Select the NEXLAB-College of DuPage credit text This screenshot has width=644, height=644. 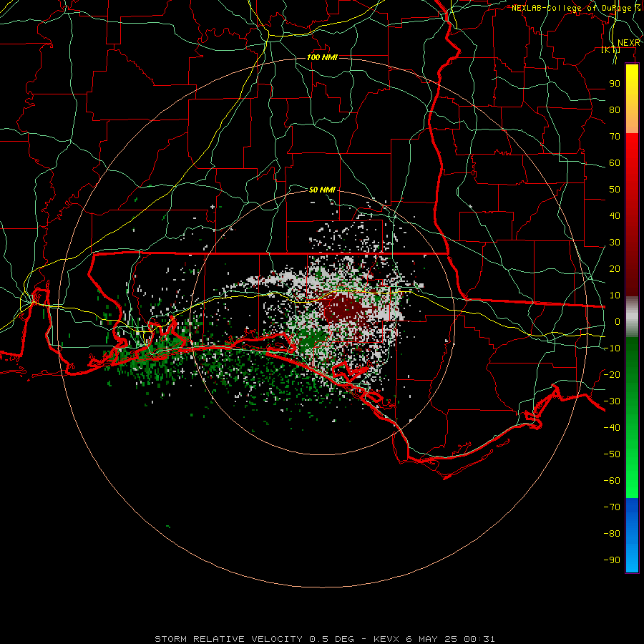coord(575,8)
